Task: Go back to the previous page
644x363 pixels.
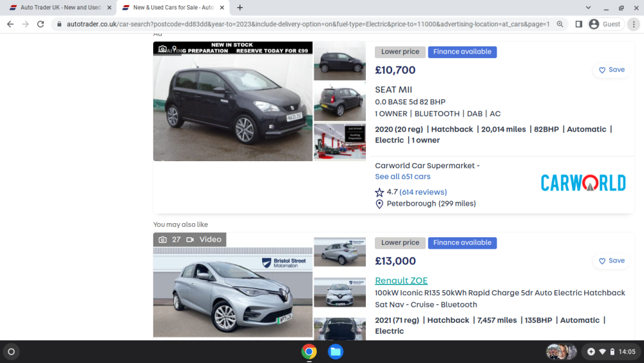Action: [x=10, y=25]
